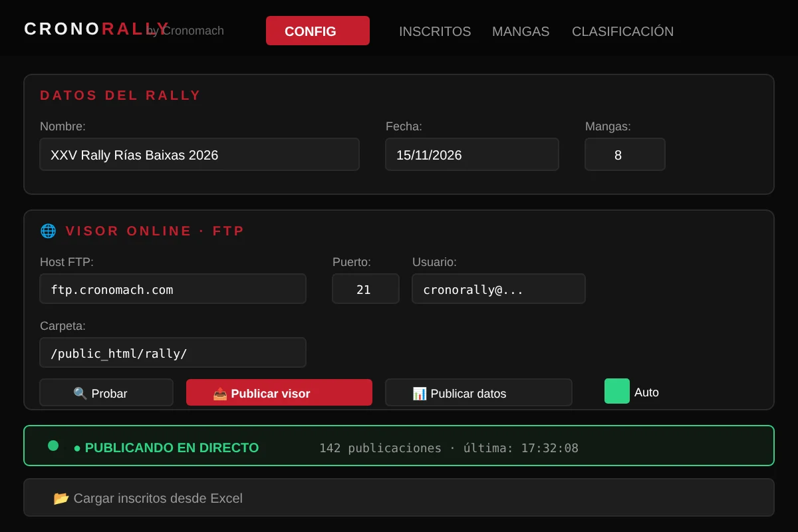
Task: Click the outbox icon on Publicar visor
Action: click(x=220, y=394)
